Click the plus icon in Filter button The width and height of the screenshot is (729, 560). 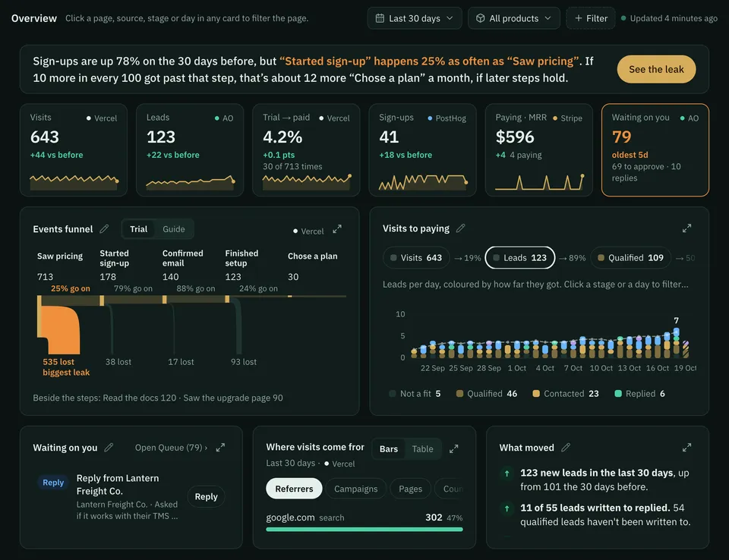click(x=579, y=18)
